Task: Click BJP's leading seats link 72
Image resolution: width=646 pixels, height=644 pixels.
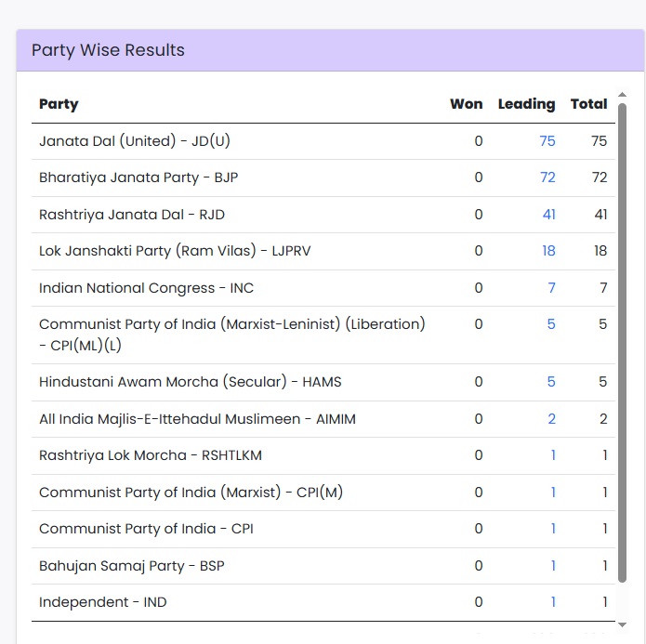Action: click(547, 177)
